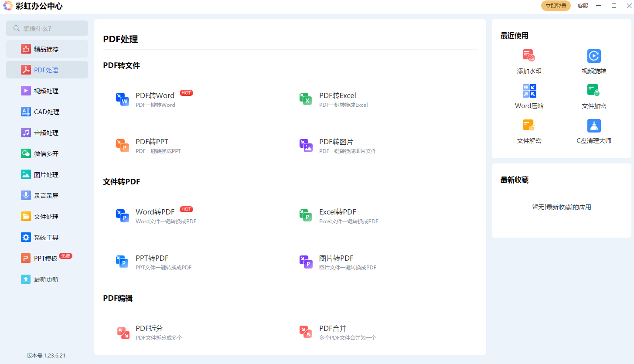This screenshot has height=364, width=634.
Task: Open PDF转Word tool title
Action: 155,95
